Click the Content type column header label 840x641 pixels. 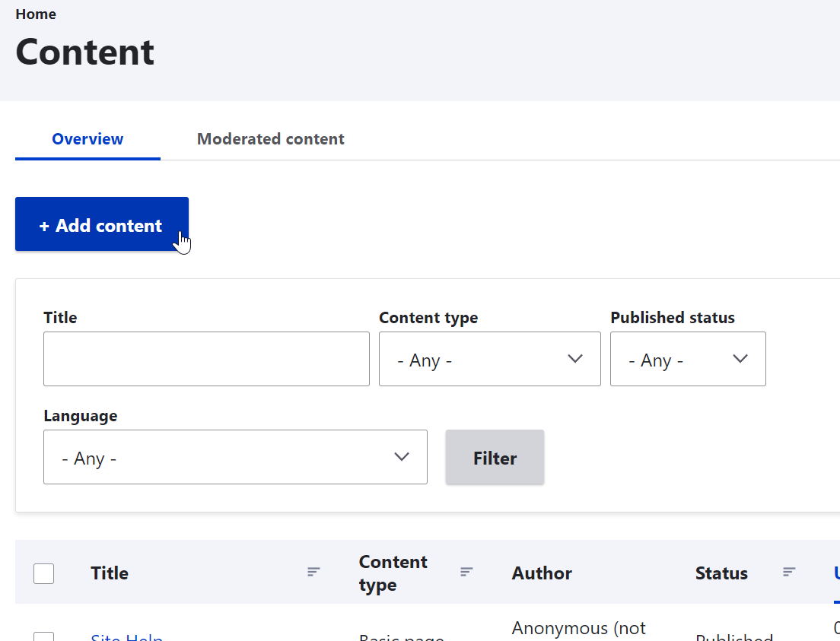tap(393, 573)
